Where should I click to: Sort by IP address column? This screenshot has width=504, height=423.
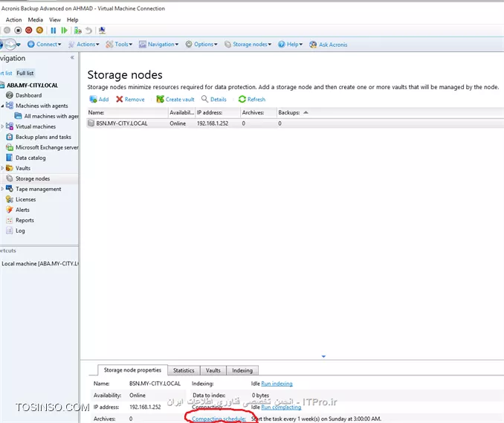(218, 113)
